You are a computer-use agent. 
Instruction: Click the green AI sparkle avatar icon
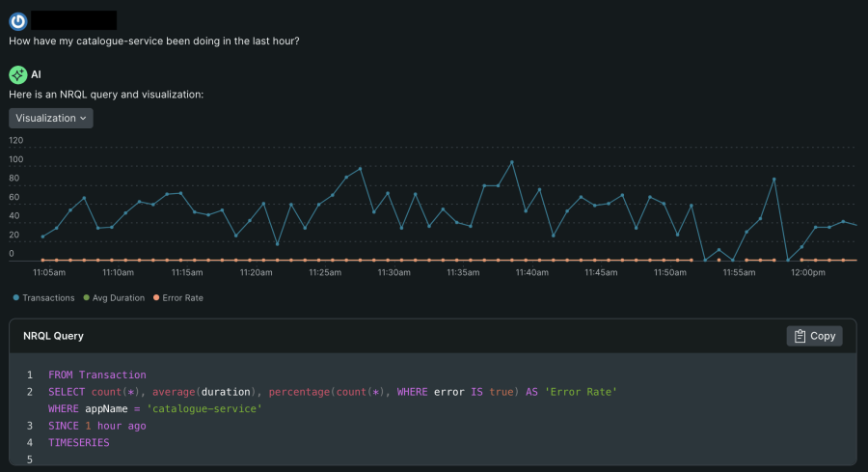coord(18,74)
